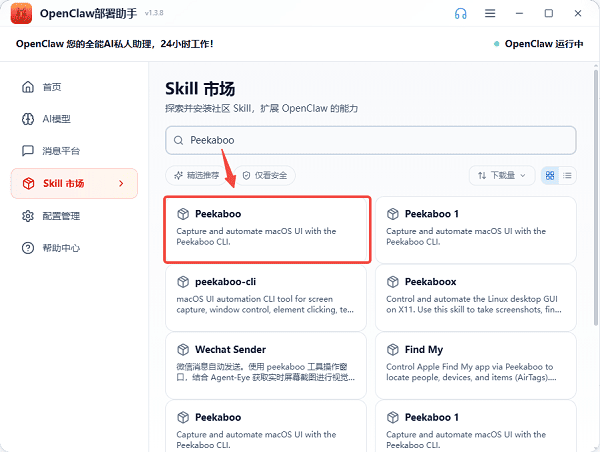600x452 pixels.
Task: Open 消息平台 section
Action: coord(74,151)
